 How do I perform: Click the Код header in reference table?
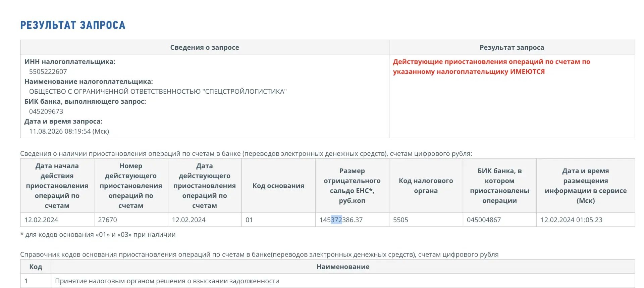(x=36, y=267)
